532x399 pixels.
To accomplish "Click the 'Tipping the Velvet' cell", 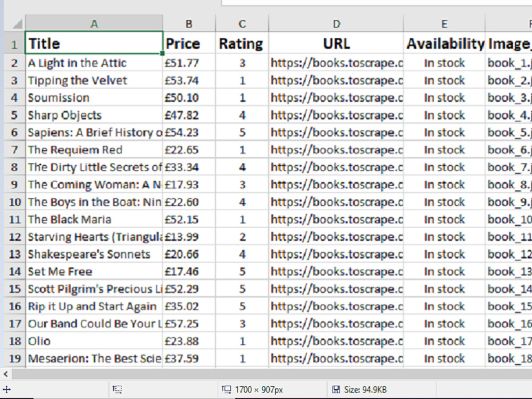I will point(94,80).
